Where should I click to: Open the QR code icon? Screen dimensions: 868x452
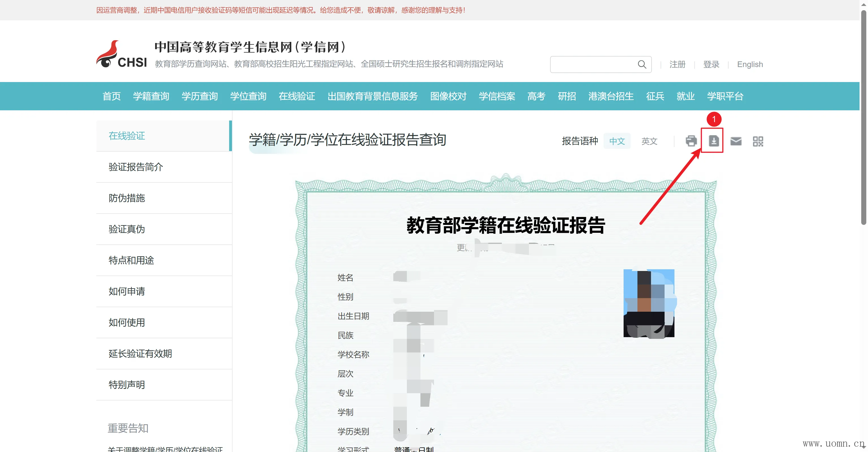758,141
